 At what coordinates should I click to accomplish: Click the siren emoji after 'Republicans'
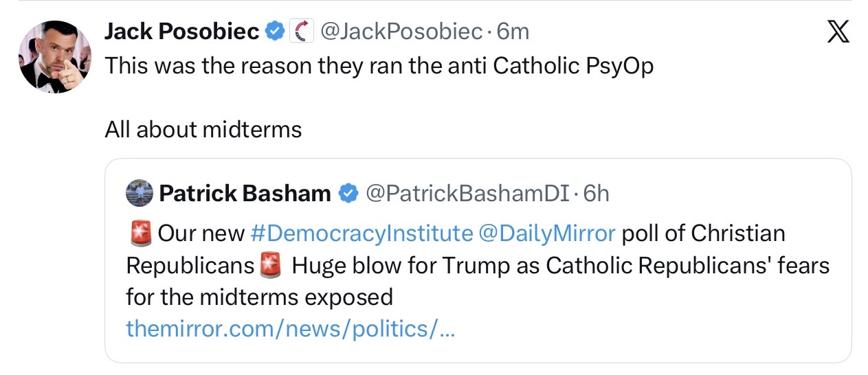point(271,266)
